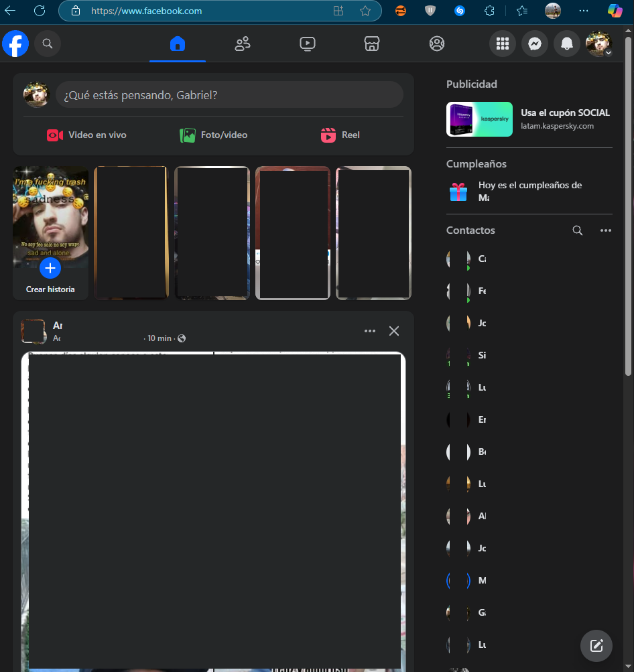Open the notifications bell
This screenshot has width=634, height=672.
(x=566, y=43)
